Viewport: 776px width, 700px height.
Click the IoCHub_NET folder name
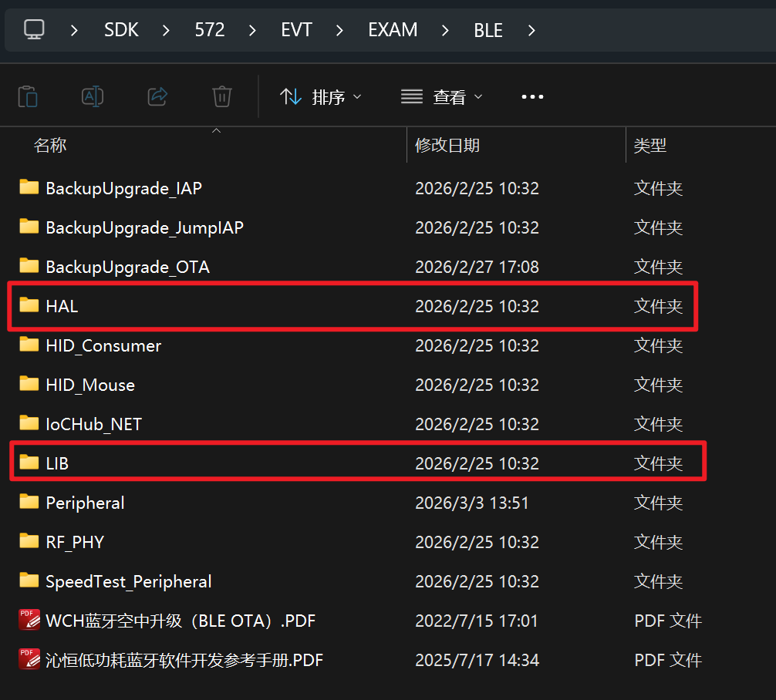click(93, 425)
